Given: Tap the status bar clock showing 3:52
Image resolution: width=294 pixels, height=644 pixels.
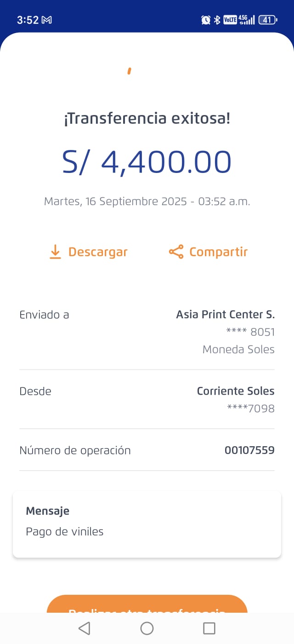Looking at the screenshot, I should click(x=28, y=20).
